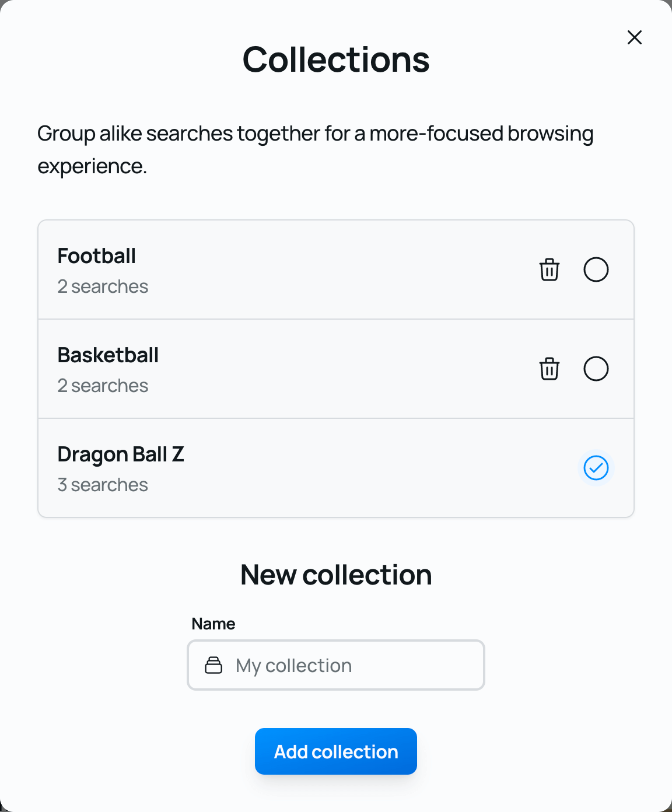Select the Basketball collection radio button

[x=596, y=369]
